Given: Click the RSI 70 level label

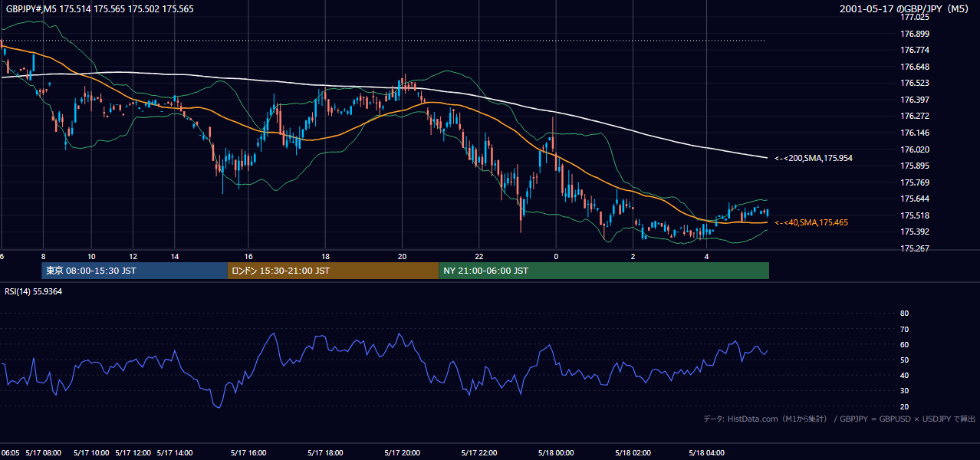Looking at the screenshot, I should (904, 329).
